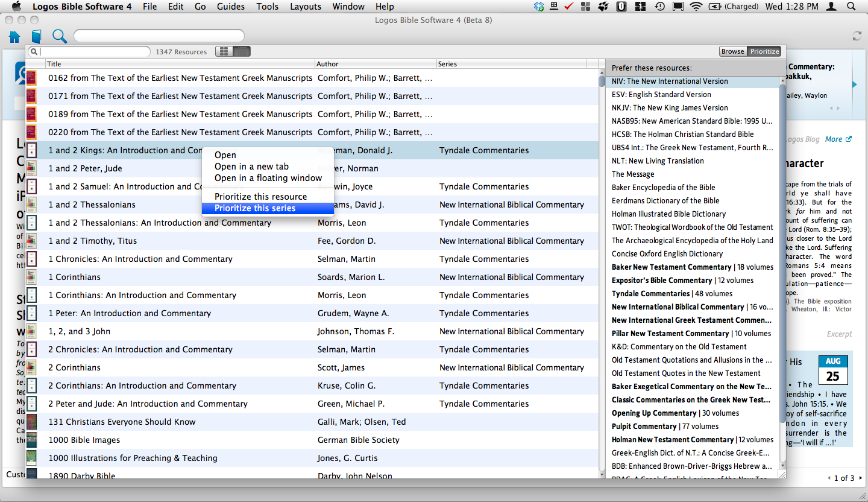
Task: Select Author cell Galli, Mark; Olsen, Ted
Action: click(x=362, y=422)
